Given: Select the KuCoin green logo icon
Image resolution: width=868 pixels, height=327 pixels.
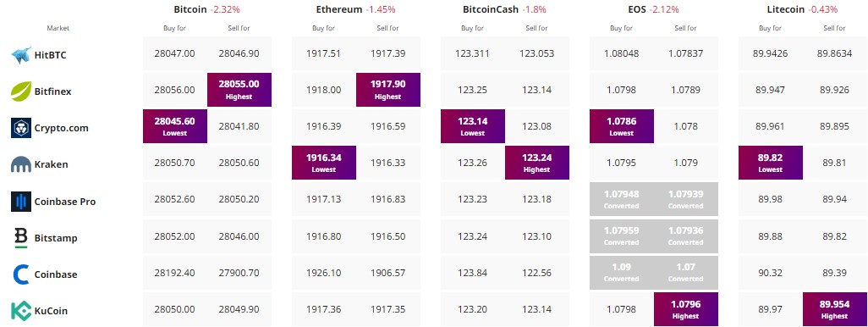Looking at the screenshot, I should (21, 311).
